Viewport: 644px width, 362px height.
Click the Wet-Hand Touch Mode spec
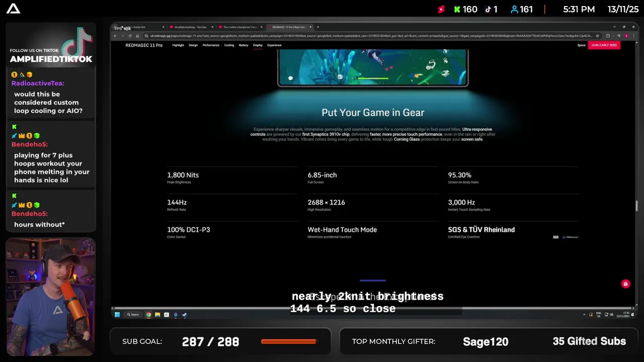pos(342,229)
